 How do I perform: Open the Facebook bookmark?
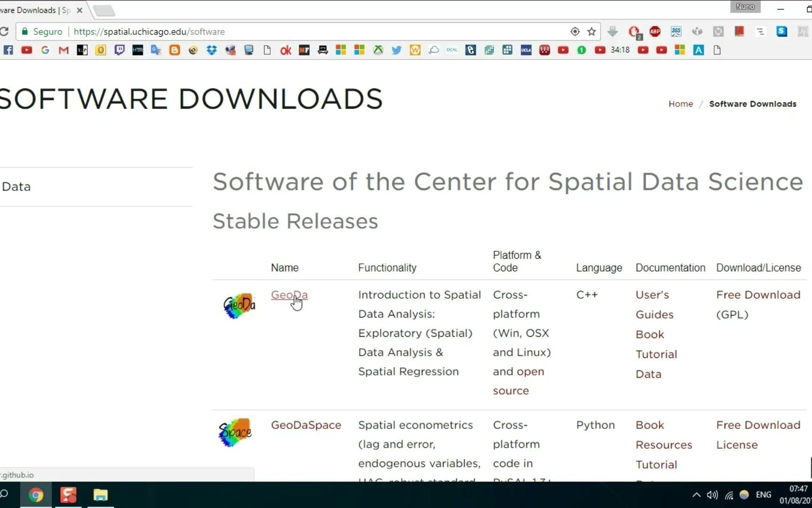[x=8, y=50]
